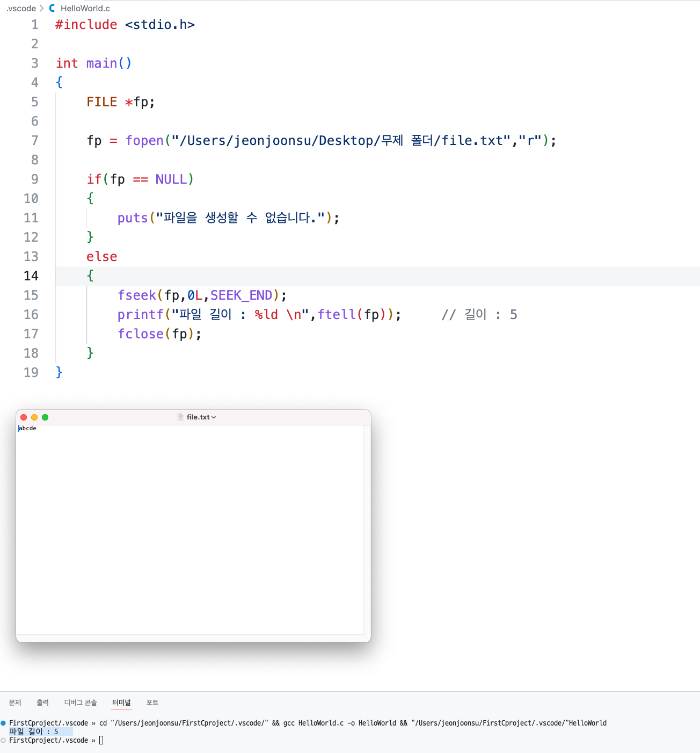Click the printf statement on line 16
This screenshot has width=700, height=753.
click(x=259, y=315)
